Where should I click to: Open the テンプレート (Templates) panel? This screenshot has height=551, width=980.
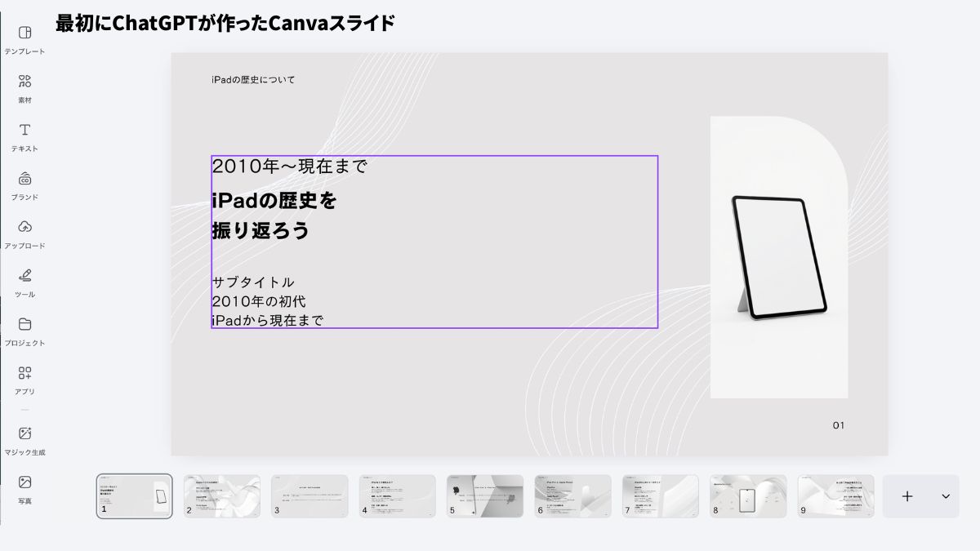coord(24,40)
